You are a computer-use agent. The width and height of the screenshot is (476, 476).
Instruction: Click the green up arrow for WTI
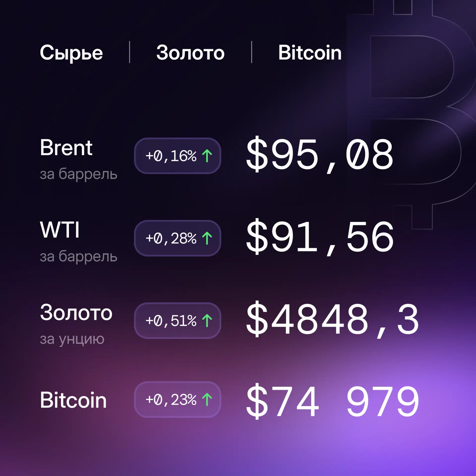[x=207, y=238]
